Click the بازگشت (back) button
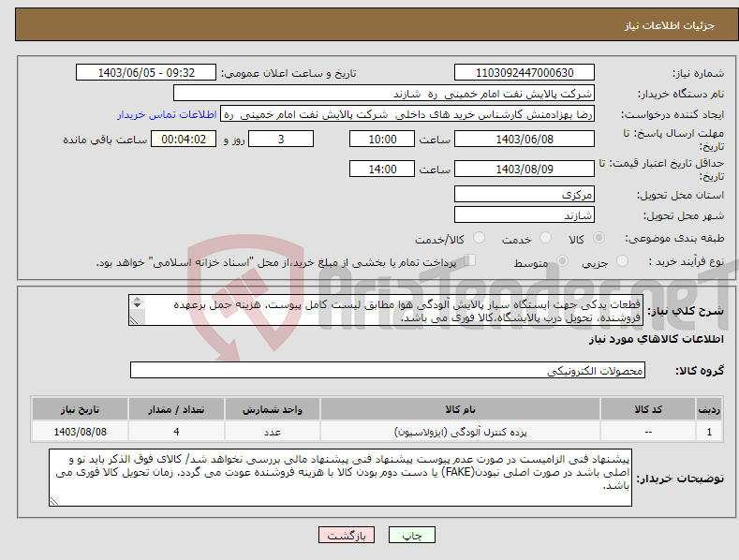 (347, 536)
